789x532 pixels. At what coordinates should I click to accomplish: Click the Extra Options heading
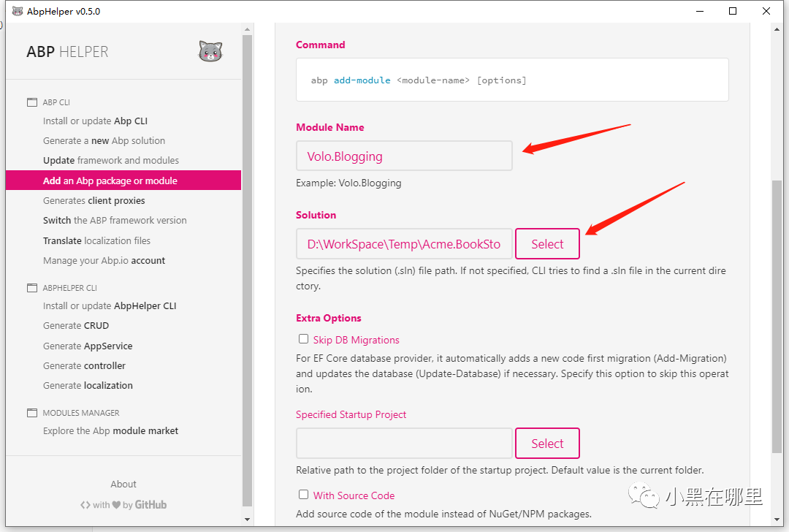point(329,318)
